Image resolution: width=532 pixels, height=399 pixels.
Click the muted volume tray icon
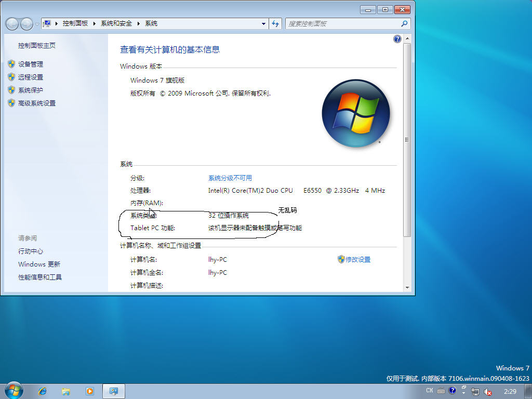pyautogui.click(x=488, y=392)
